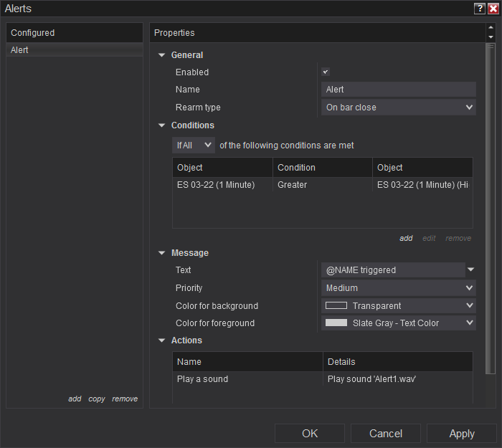The width and height of the screenshot is (502, 448).
Task: Collapse the Actions section triangle
Action: 162,340
